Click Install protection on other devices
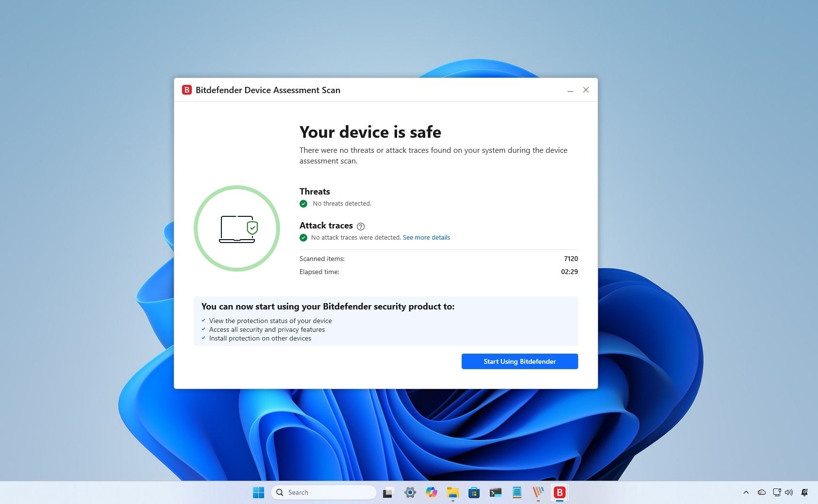 pos(260,339)
